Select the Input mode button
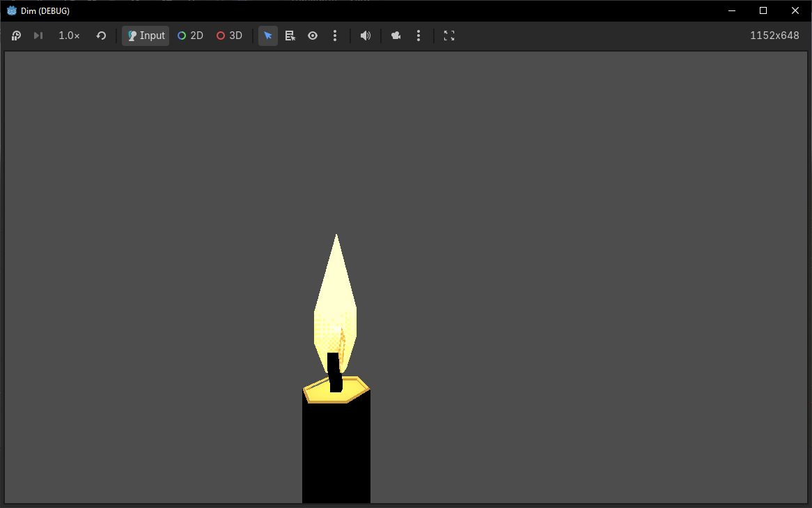 pos(146,36)
